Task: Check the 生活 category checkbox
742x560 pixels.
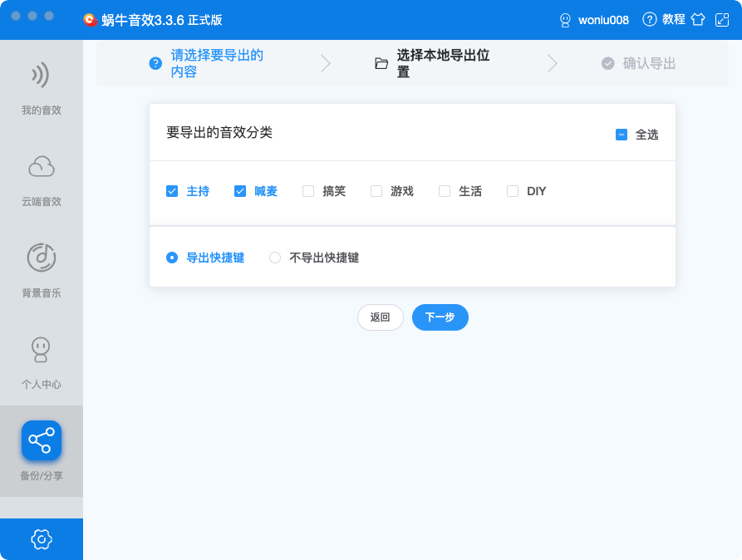Action: (445, 191)
